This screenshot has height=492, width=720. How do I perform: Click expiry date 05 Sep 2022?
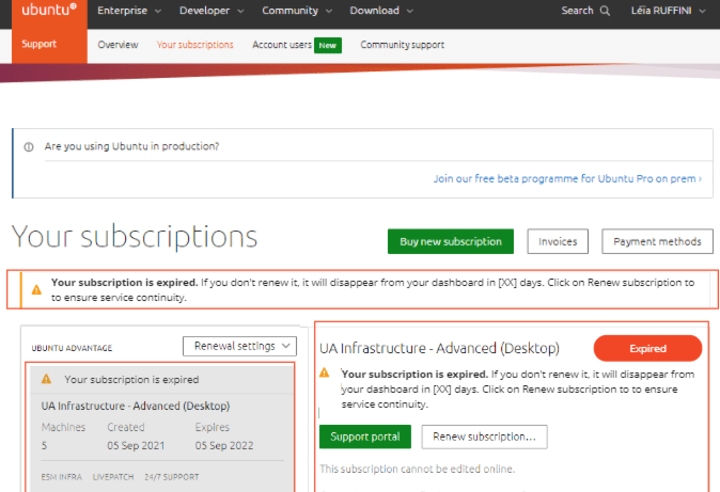pos(224,446)
